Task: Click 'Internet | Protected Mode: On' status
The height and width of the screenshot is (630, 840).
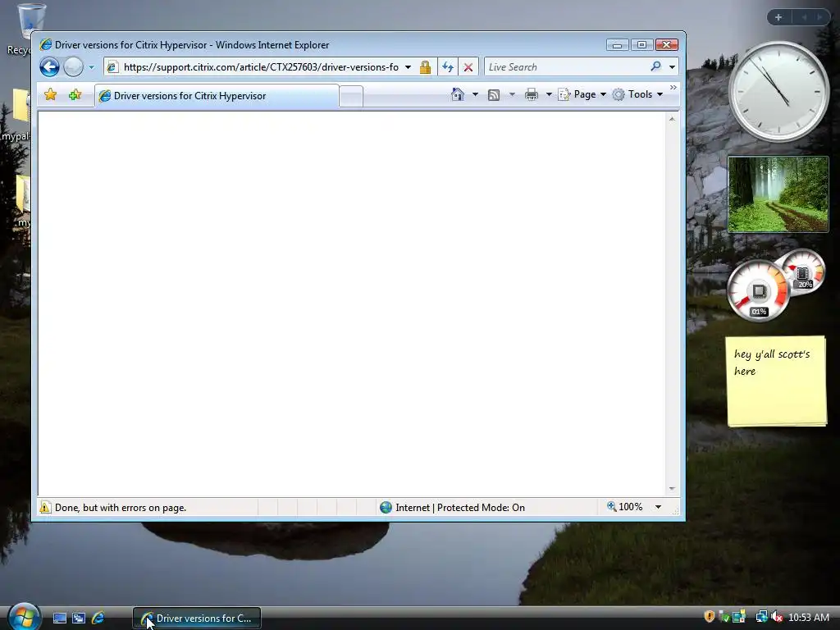Action: pos(460,507)
